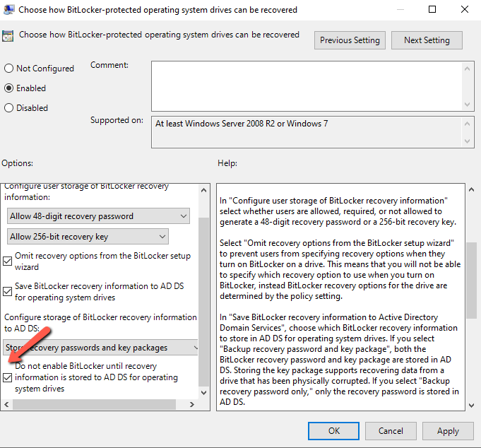Uncheck Do not enable BitLocker until recovery stored
Viewport: 481px width, 448px height.
(8, 378)
